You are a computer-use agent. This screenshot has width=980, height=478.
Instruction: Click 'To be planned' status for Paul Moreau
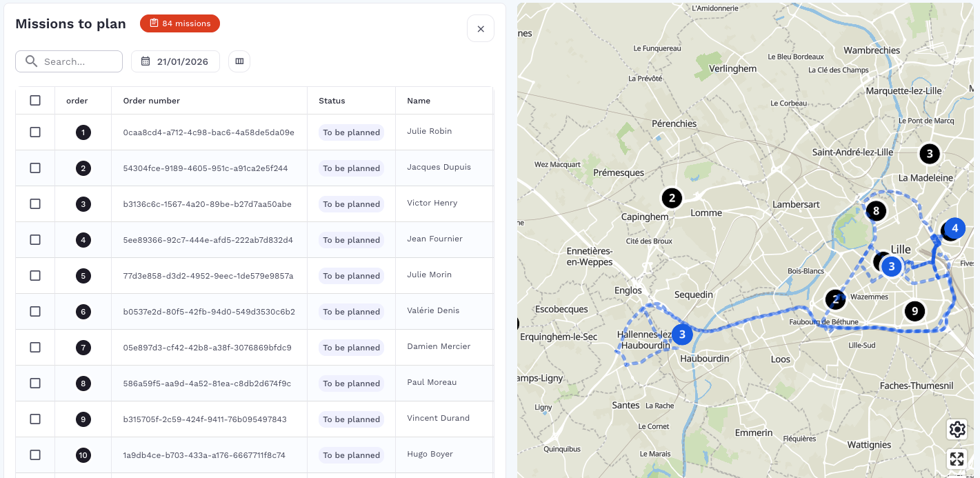tap(351, 384)
